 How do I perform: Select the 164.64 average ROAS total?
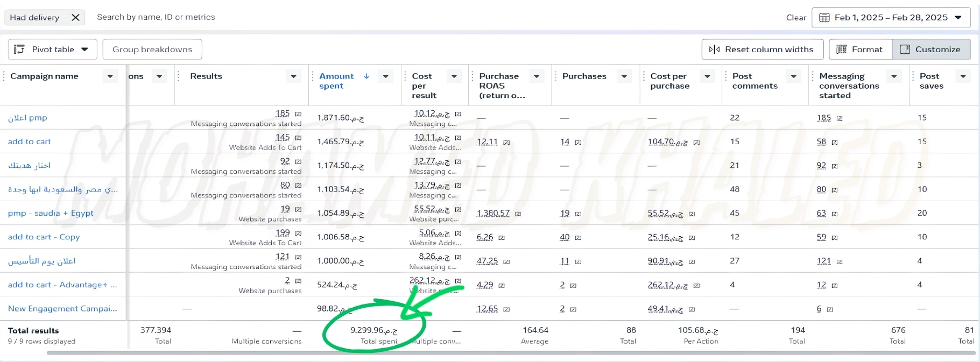535,330
